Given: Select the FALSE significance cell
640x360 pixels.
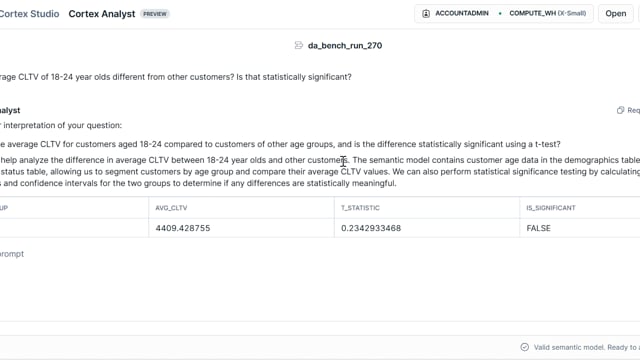Looking at the screenshot, I should point(538,228).
